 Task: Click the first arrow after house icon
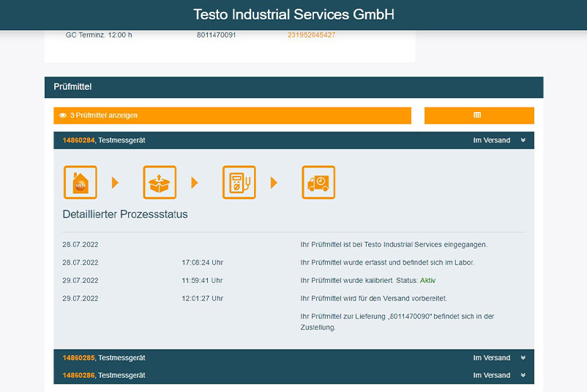(116, 183)
